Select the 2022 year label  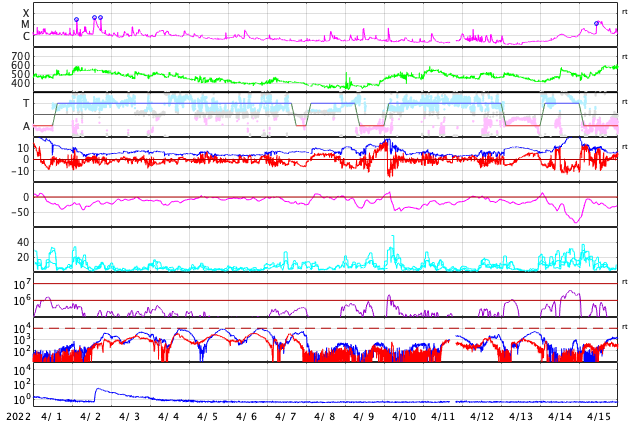pos(19,416)
